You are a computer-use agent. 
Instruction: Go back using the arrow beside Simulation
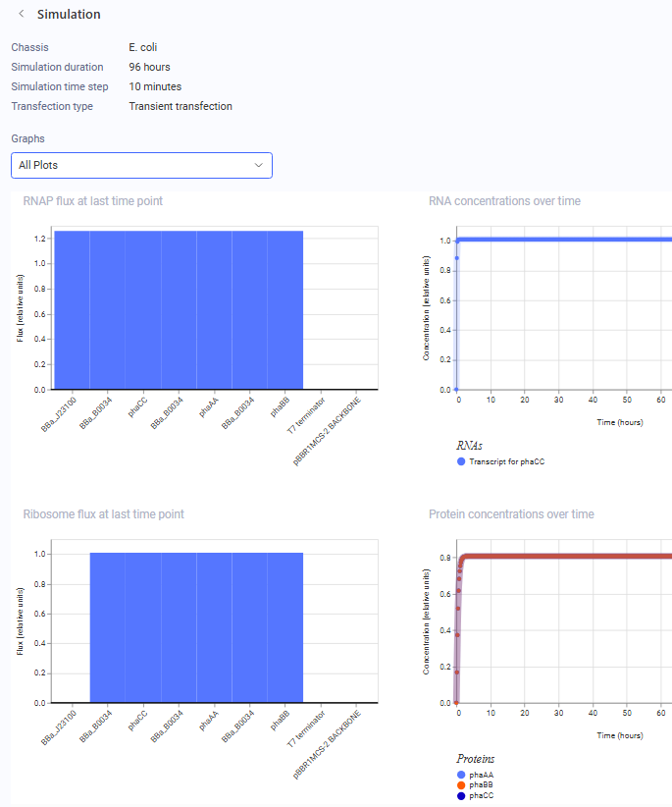point(21,14)
